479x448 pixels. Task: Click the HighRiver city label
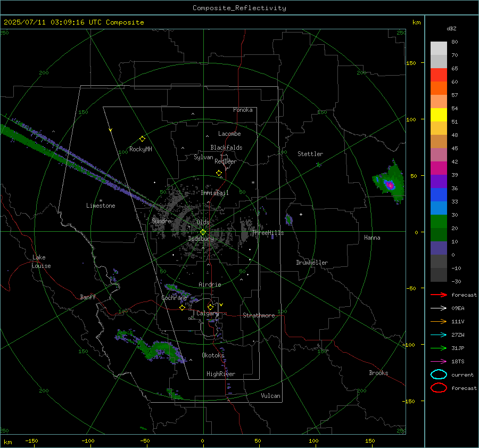(221, 374)
